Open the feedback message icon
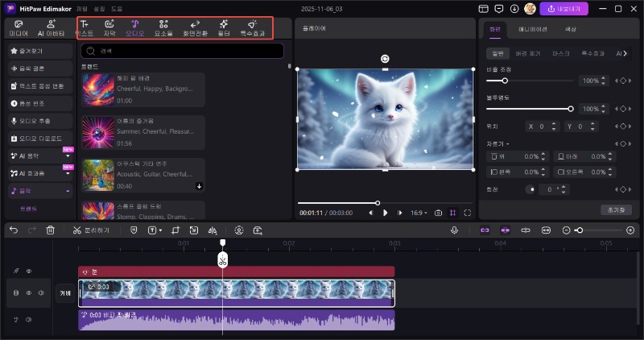 499,9
